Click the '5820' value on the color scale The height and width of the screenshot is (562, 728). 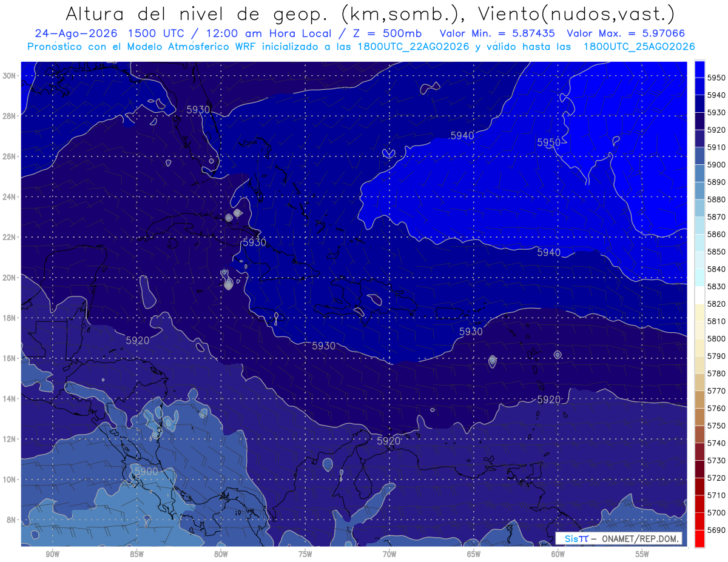(716, 304)
